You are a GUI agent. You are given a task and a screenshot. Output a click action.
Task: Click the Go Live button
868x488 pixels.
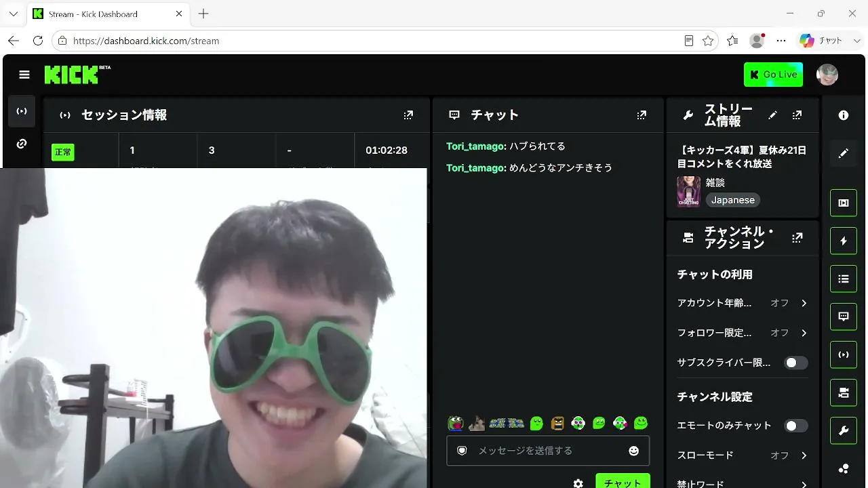(773, 75)
